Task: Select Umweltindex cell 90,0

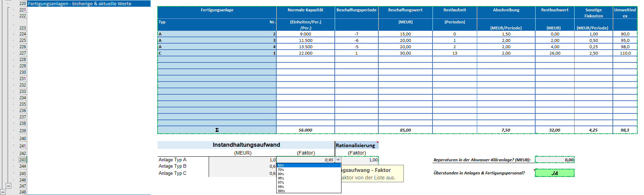Action: (625, 34)
